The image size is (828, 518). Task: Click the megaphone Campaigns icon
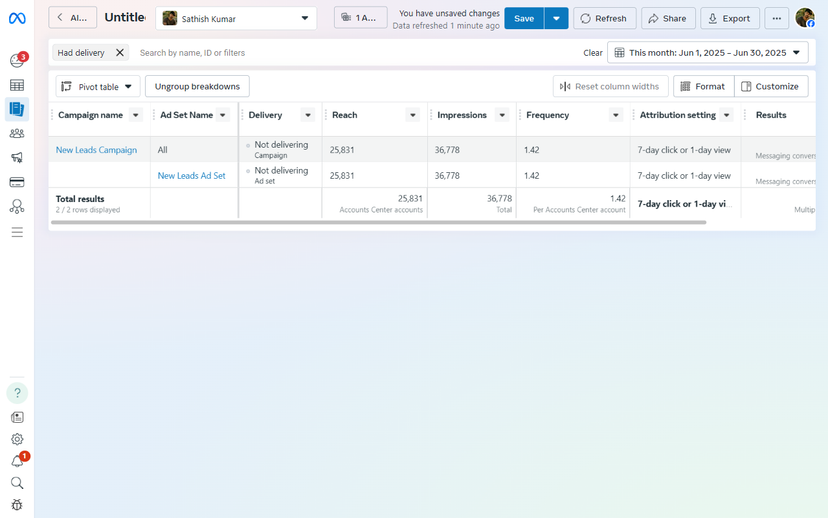click(x=17, y=158)
